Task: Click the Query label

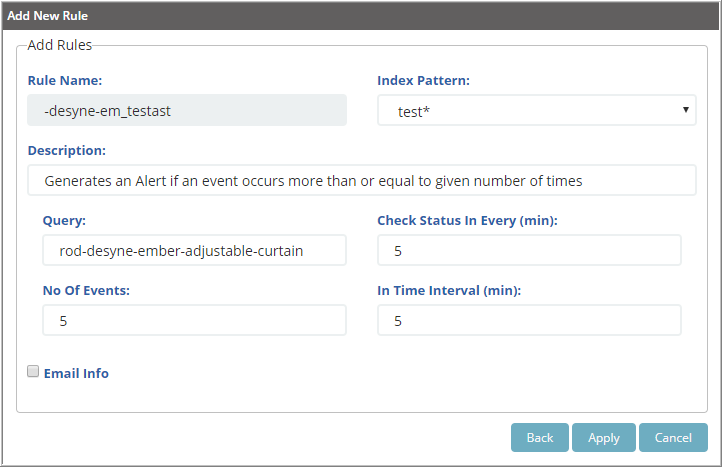Action: coord(64,221)
